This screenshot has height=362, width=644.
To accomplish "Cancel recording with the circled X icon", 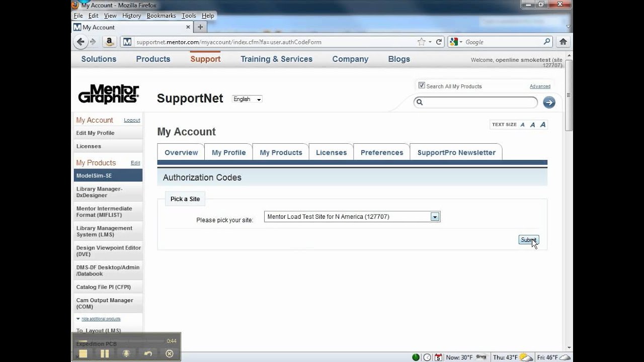I will [170, 353].
